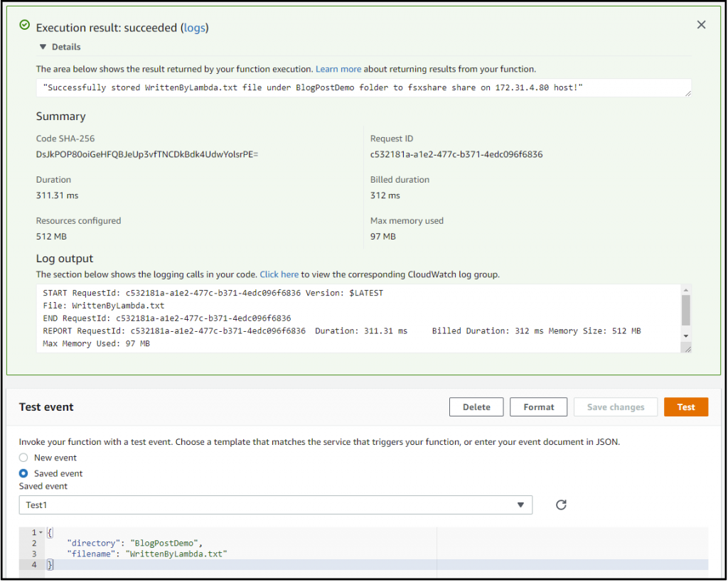Screen dimensions: 728x582
Task: Open the Learn more link
Action: tap(338, 69)
